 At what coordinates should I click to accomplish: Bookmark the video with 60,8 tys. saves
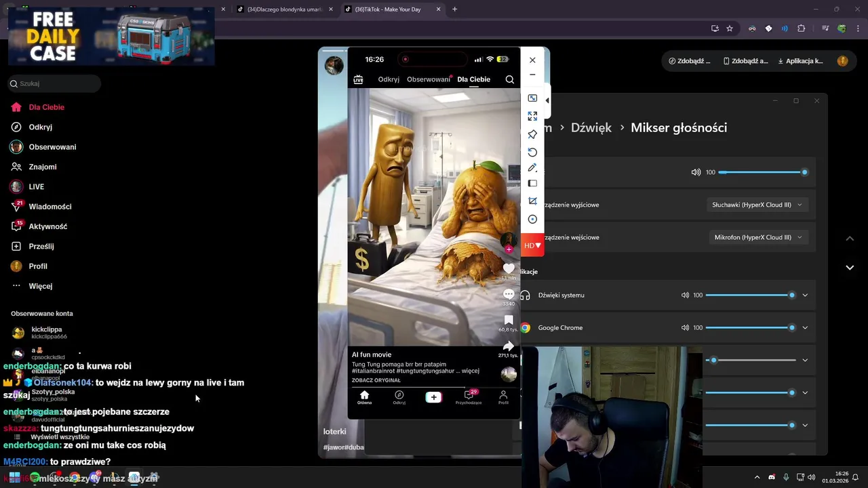pos(509,320)
